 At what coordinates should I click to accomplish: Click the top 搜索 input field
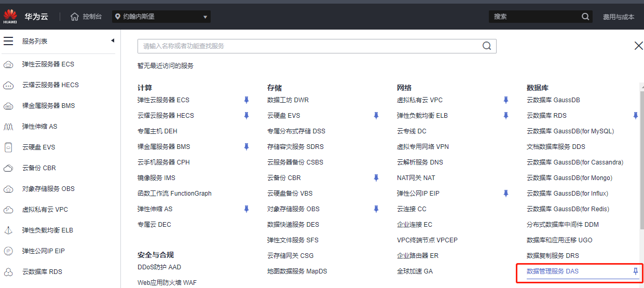535,17
